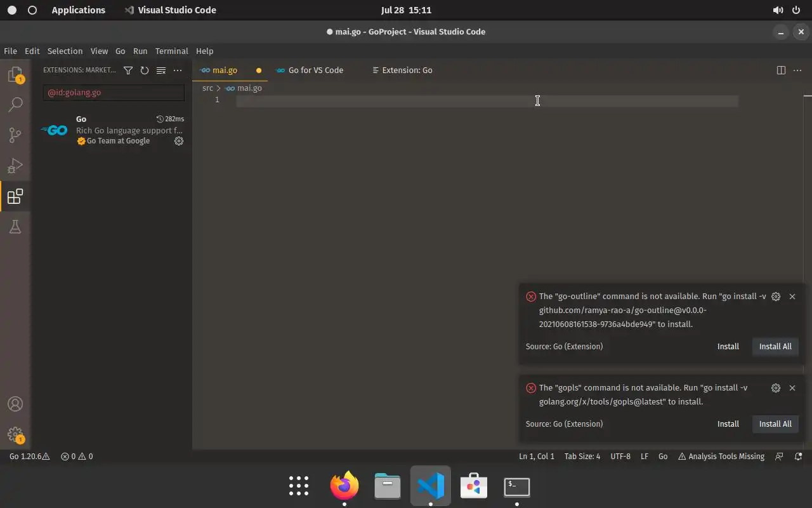Go to line via Ln 1, Col 1

pyautogui.click(x=537, y=457)
